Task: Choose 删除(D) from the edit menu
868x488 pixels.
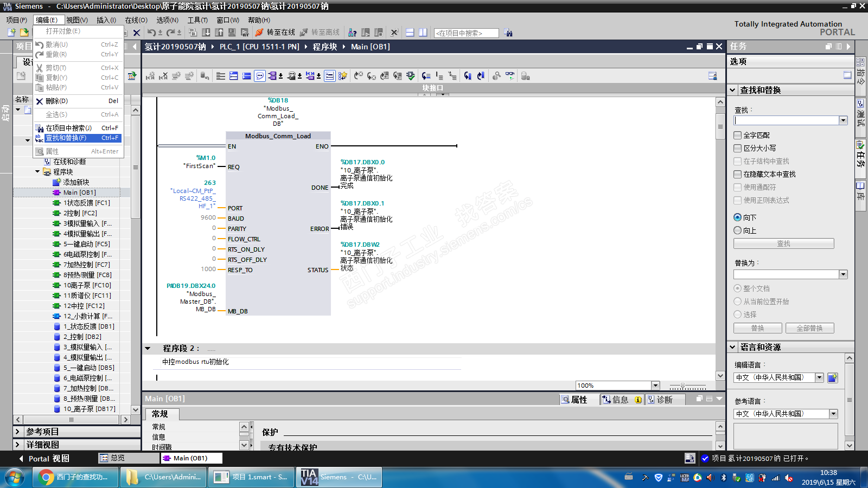Action: (78, 101)
